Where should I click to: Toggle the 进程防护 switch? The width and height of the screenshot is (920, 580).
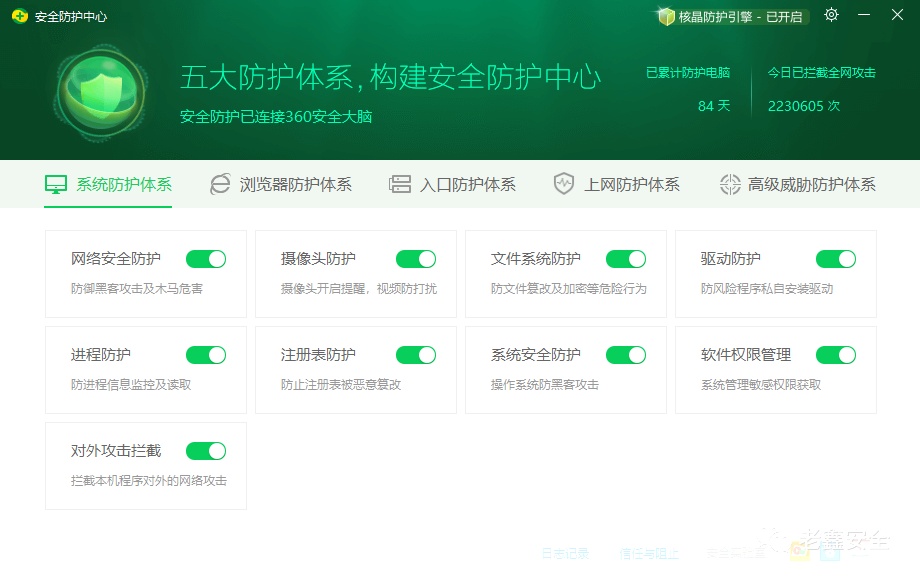[206, 355]
